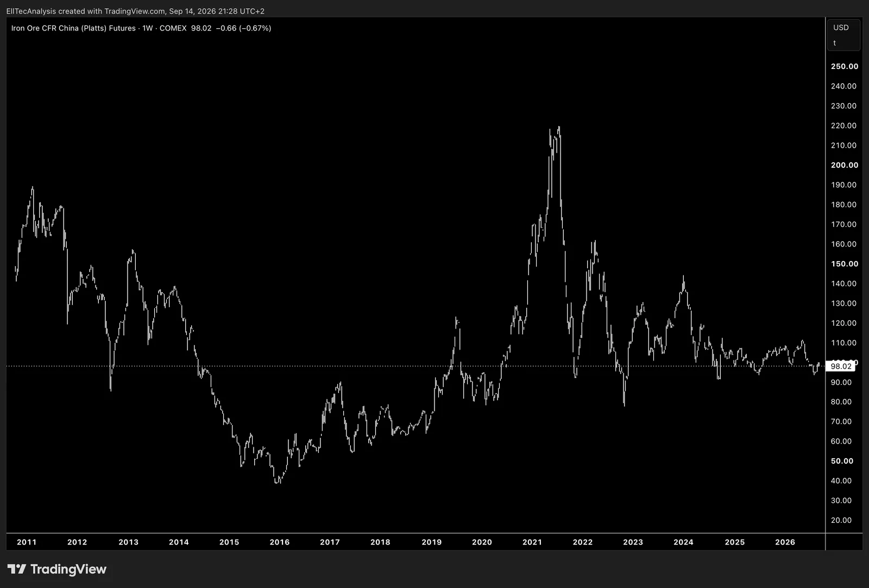Screen dimensions: 869x588
Task: Select the white 98.02 current price tag on the price axis
Action: click(x=841, y=366)
